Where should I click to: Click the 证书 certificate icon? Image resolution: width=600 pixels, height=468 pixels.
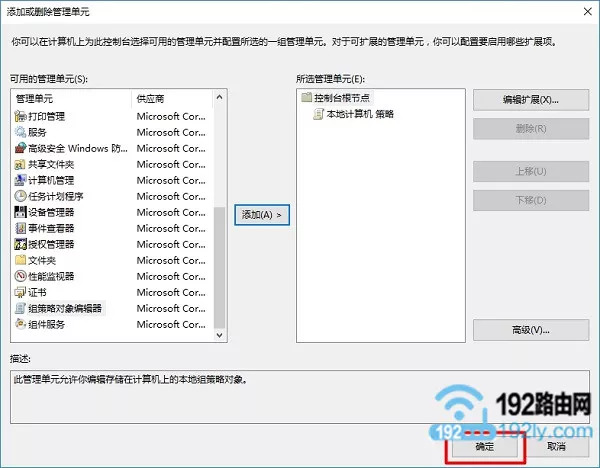point(20,292)
